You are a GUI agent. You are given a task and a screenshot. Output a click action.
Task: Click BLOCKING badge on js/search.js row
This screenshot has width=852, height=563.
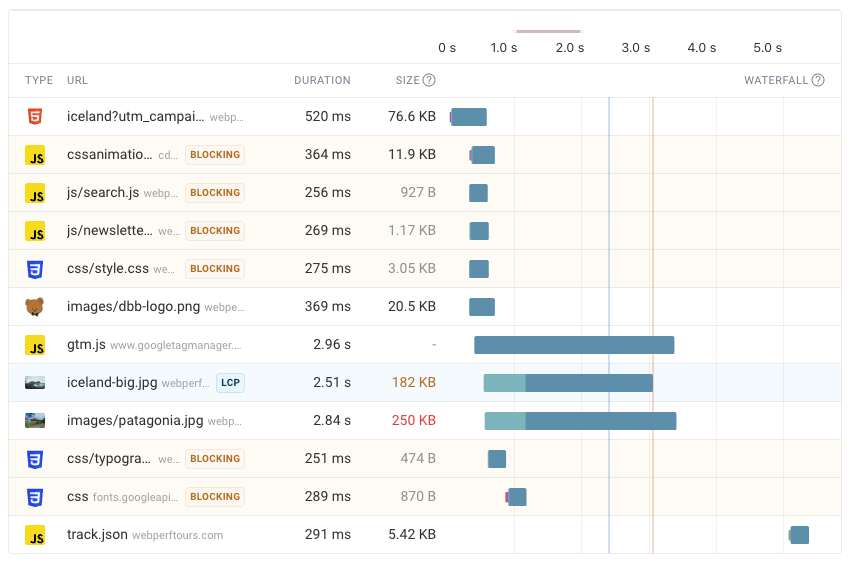pyautogui.click(x=215, y=193)
